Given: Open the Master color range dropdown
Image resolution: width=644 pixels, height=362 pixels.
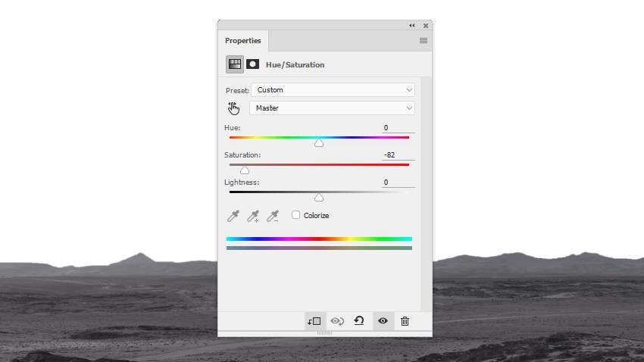Looking at the screenshot, I should tap(332, 108).
